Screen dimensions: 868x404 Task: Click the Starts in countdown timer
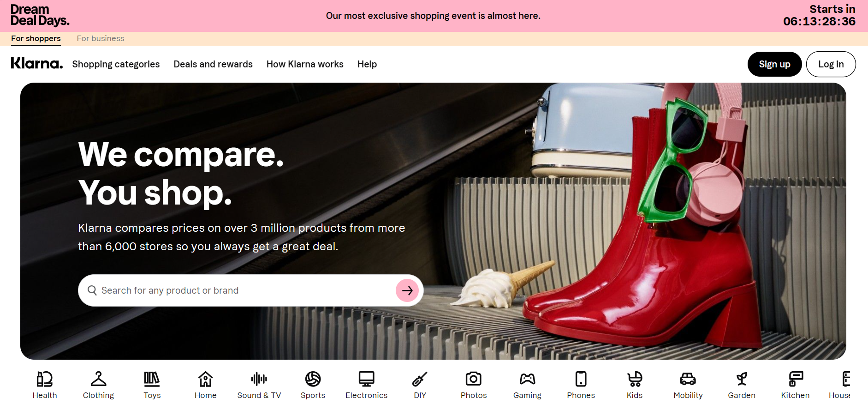tap(820, 15)
